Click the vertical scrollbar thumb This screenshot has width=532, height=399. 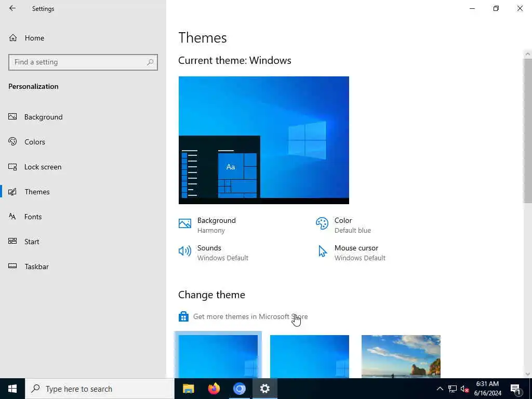(x=528, y=130)
